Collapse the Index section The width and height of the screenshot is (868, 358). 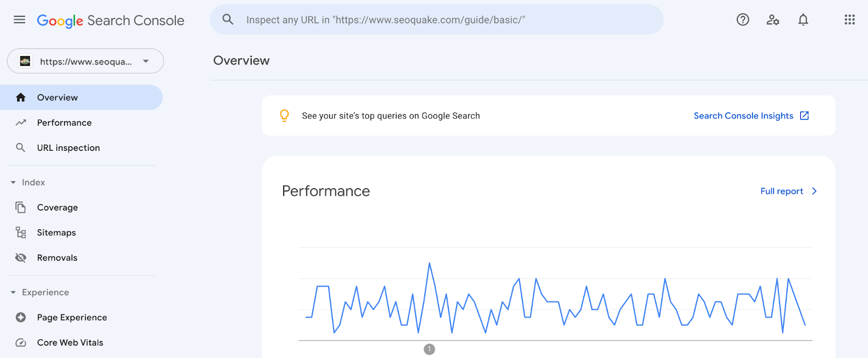click(12, 182)
